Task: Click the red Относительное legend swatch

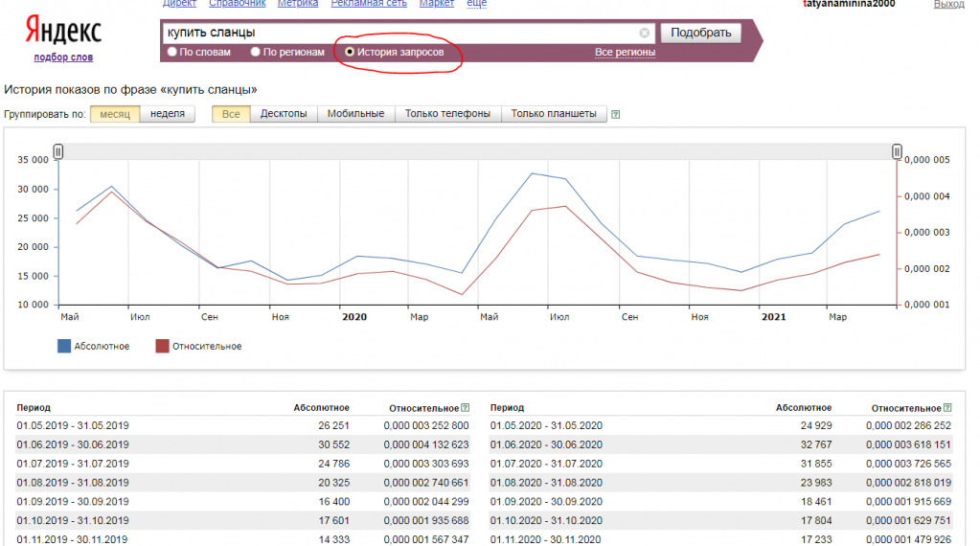Action: [x=163, y=346]
